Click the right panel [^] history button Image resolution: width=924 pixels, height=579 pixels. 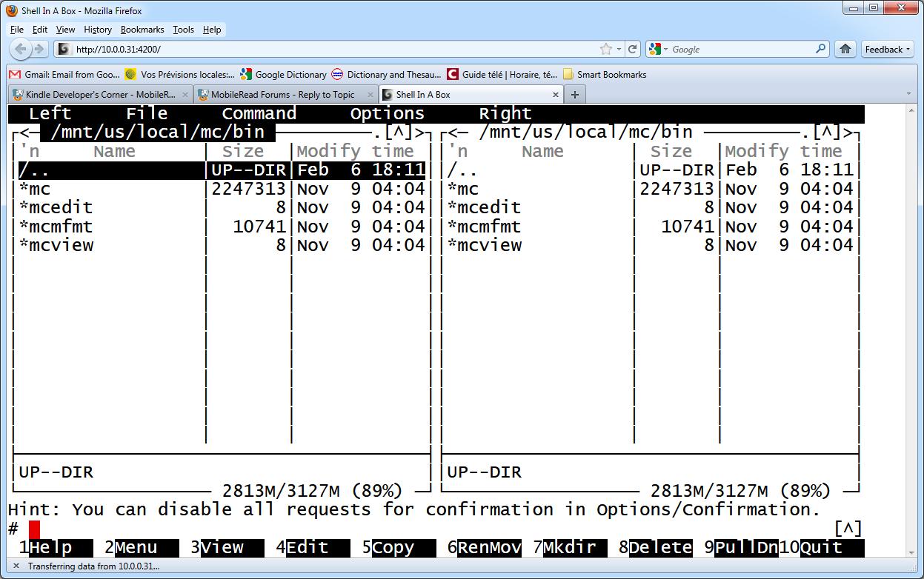(827, 133)
